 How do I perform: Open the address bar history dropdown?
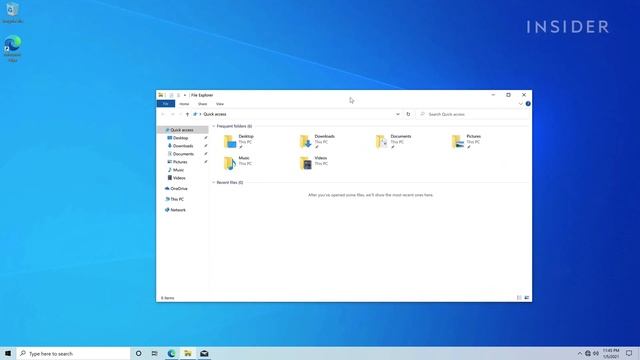click(398, 114)
